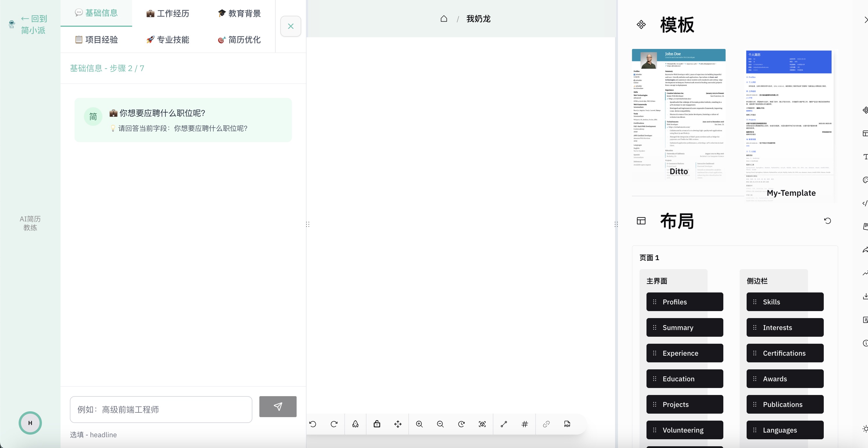
Task: Open the H user avatar
Action: tap(30, 423)
